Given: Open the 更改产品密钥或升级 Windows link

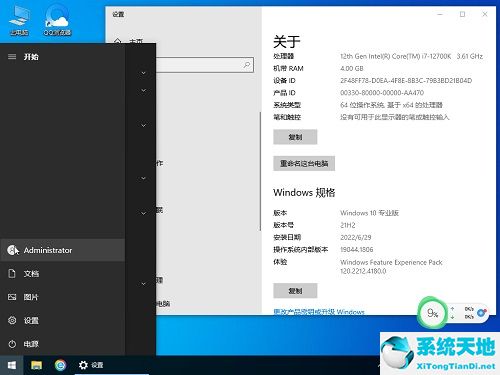Looking at the screenshot, I should point(319,312).
